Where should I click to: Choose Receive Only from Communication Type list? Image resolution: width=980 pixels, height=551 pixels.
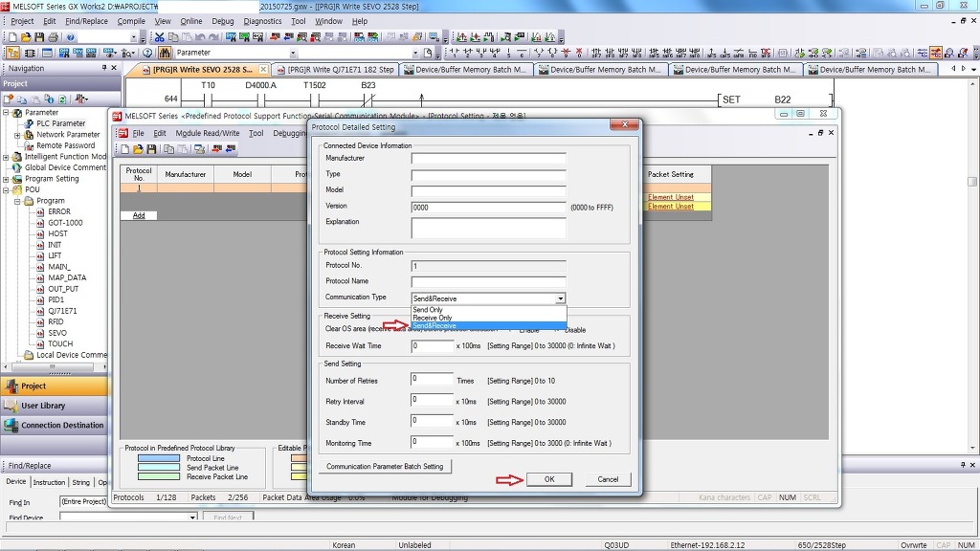coord(433,318)
